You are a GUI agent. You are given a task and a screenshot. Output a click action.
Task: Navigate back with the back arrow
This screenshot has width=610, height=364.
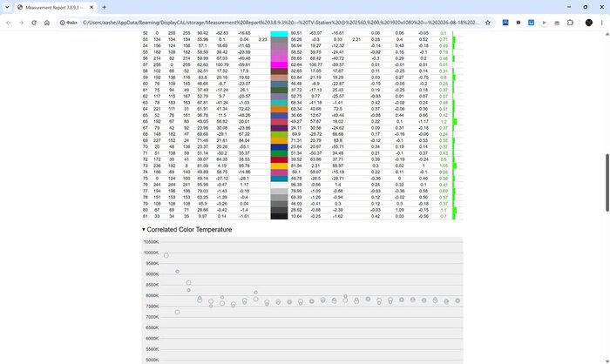(x=8, y=23)
